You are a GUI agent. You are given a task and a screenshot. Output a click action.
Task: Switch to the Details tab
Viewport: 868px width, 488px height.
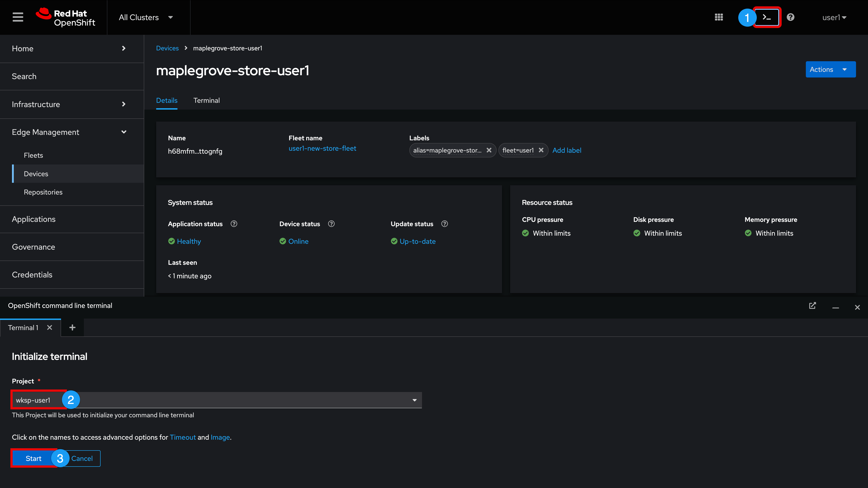tap(167, 100)
